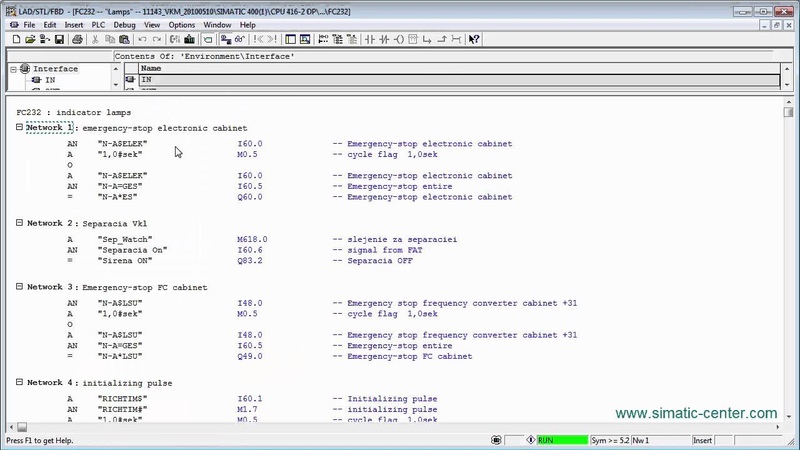Click the Open file folder icon
This screenshot has width=800, height=450.
tap(30, 39)
